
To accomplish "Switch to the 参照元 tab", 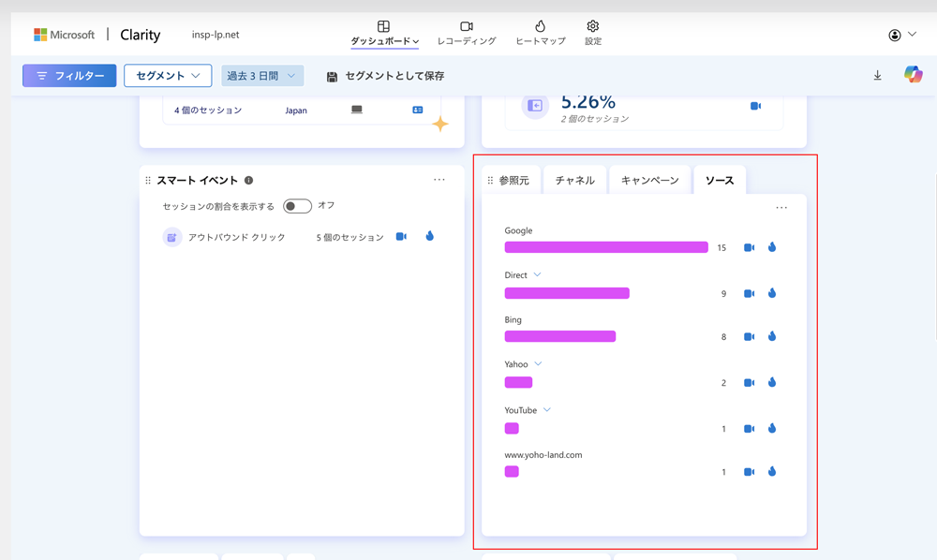I will coord(513,181).
